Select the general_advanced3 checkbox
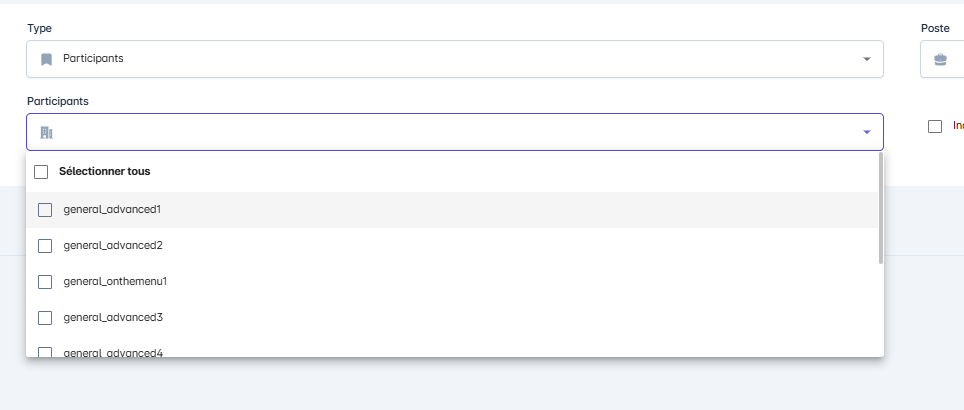 tap(45, 318)
